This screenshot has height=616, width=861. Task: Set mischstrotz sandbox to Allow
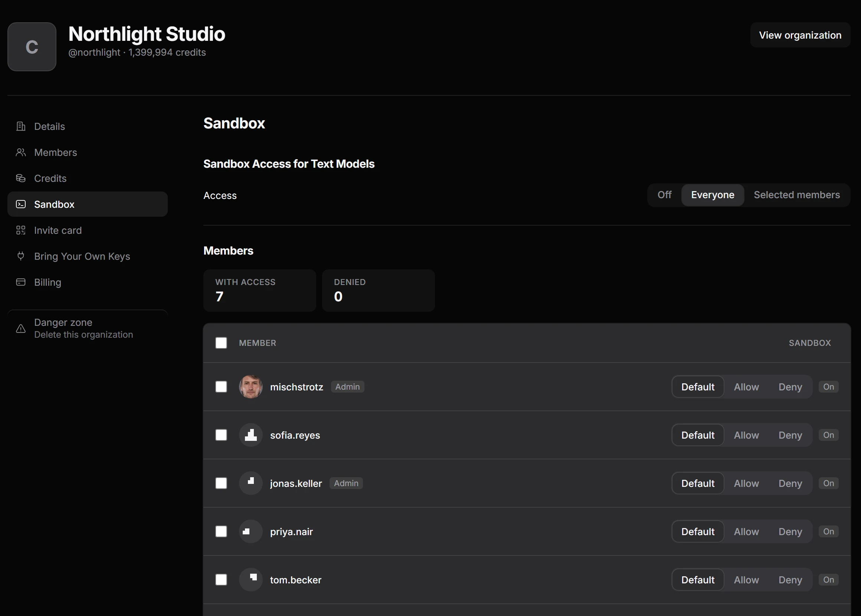click(x=746, y=387)
